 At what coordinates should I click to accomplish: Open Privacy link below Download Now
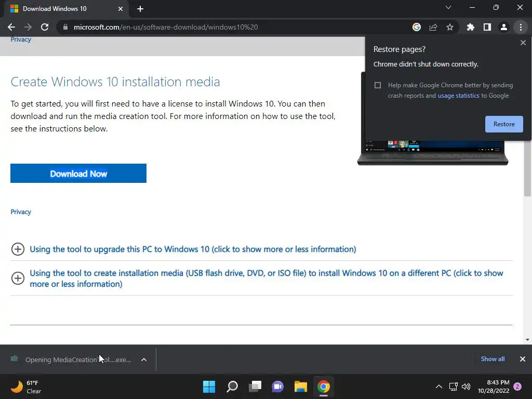click(21, 212)
